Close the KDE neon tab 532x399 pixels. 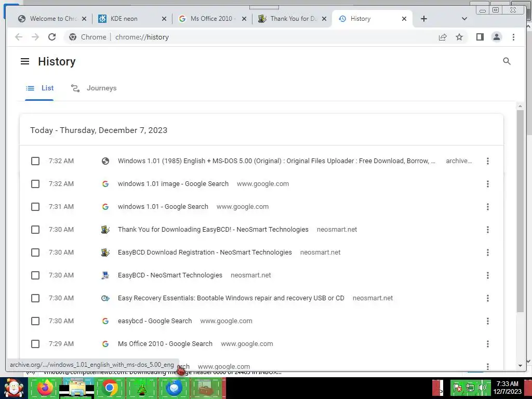coord(164,19)
